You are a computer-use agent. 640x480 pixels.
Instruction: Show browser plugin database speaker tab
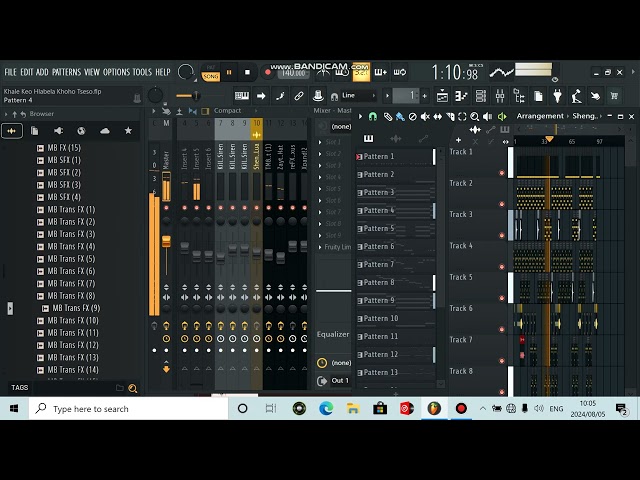coord(58,131)
